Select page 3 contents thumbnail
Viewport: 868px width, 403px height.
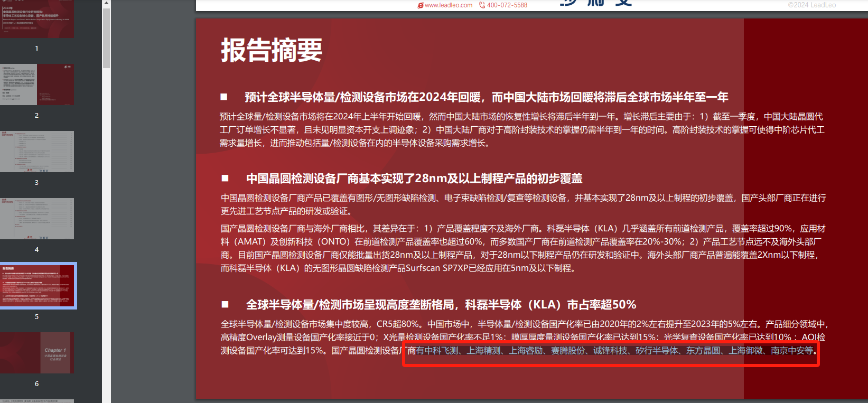tap(37, 152)
